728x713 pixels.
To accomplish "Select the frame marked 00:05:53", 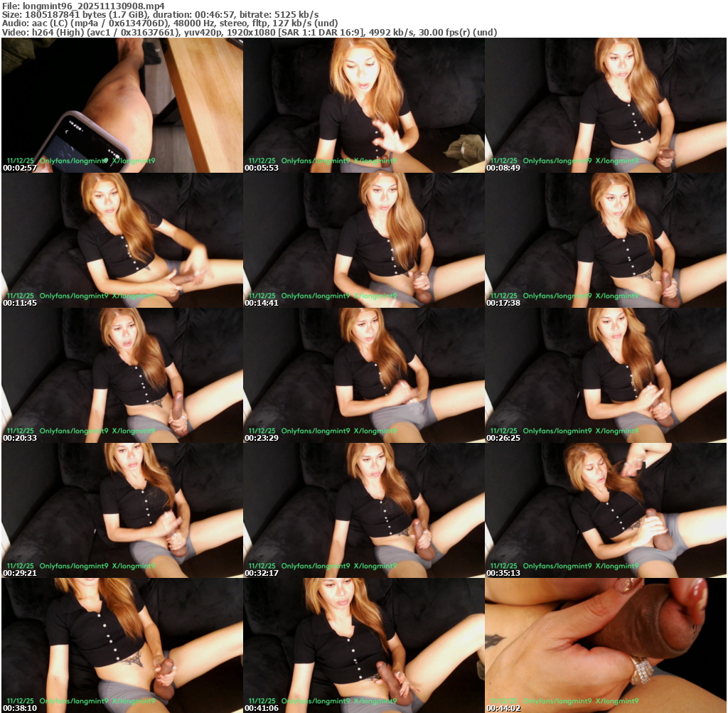I will tap(363, 105).
